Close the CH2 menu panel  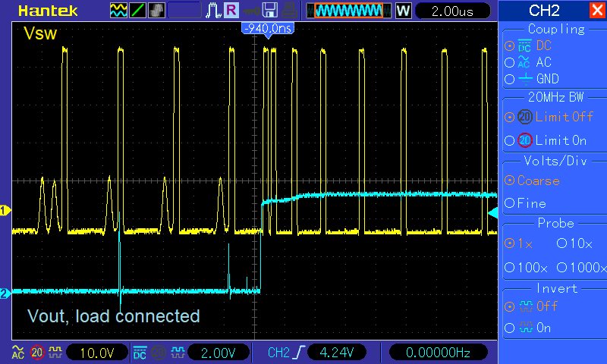point(597,10)
